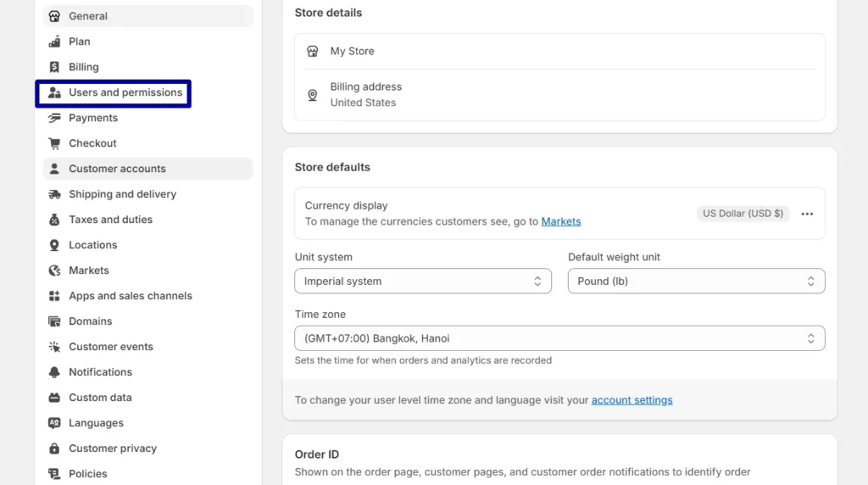Click the Languages icon in sidebar

click(x=54, y=423)
